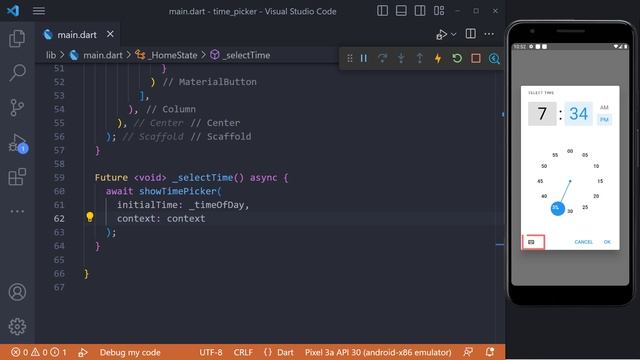Pause the debug session
640x360 pixels.
[x=364, y=58]
